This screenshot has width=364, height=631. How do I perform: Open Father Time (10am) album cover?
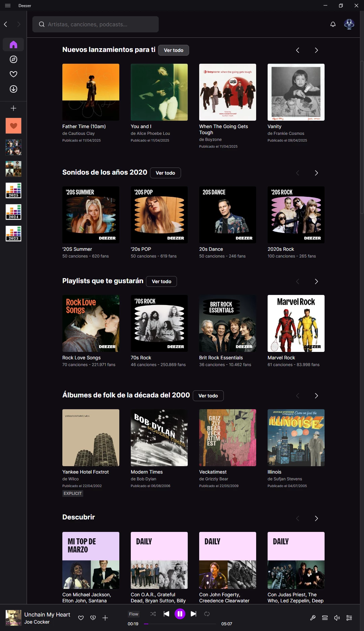point(91,92)
